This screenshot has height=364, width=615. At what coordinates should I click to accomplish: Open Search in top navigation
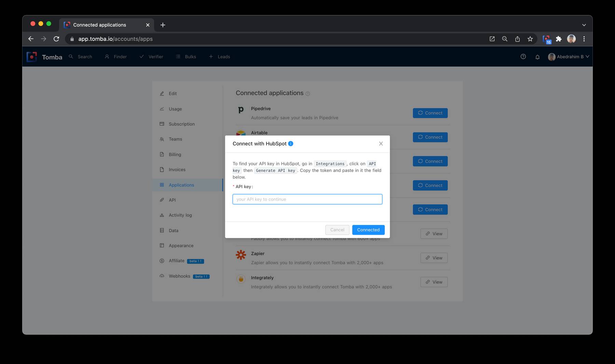tap(81, 57)
